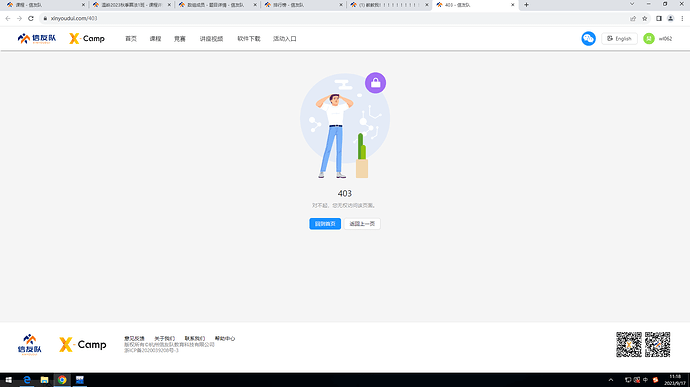This screenshot has width=690, height=387.
Task: Expand the tab search chevron
Action: pyautogui.click(x=632, y=4)
